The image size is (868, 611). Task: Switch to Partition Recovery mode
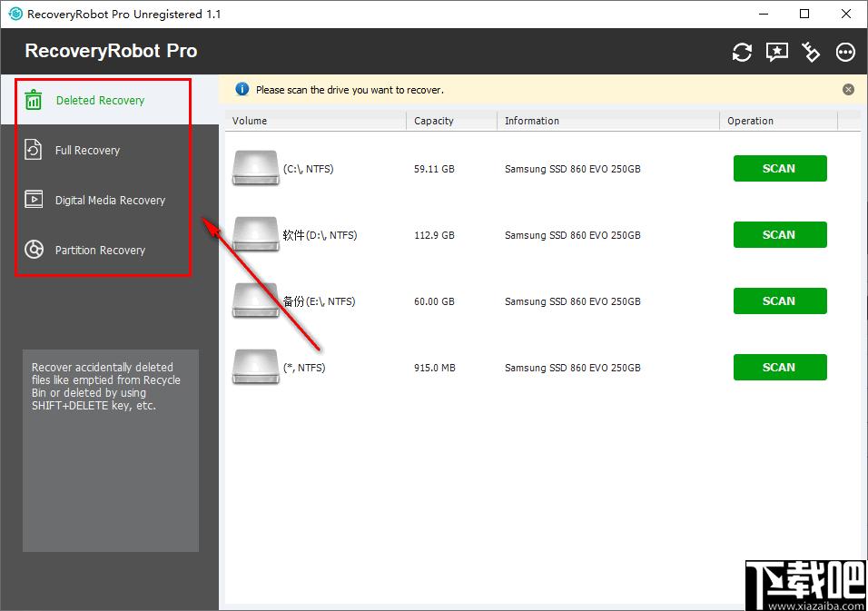point(110,250)
